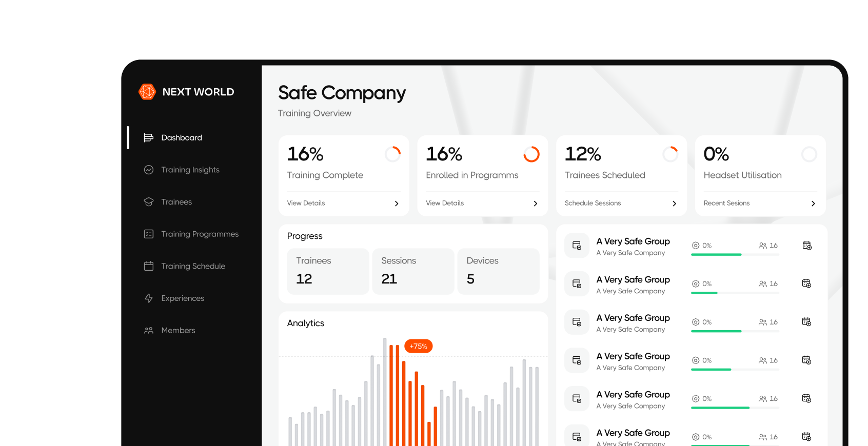The width and height of the screenshot is (868, 446).
Task: Click the Training Programmes checklist icon
Action: 149,234
